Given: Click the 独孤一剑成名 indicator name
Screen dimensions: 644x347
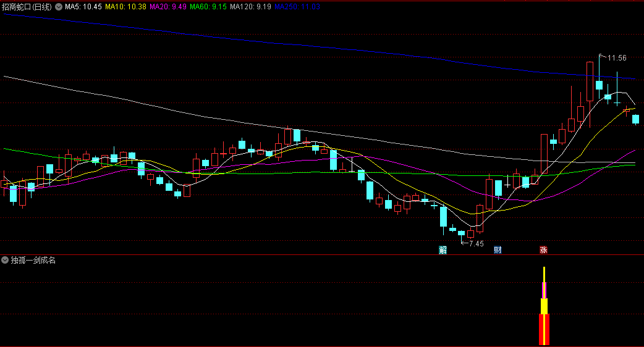Looking at the screenshot, I should pos(33,260).
